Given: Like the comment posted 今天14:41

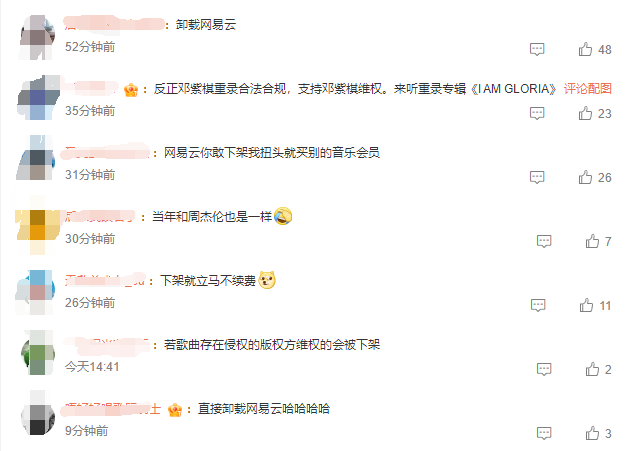Looking at the screenshot, I should click(592, 369).
